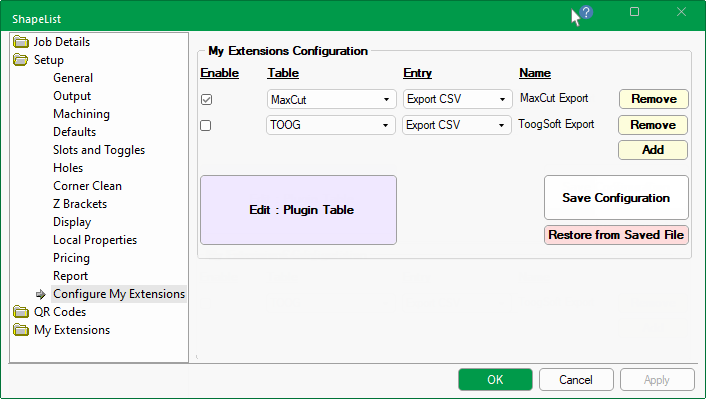The height and width of the screenshot is (399, 706).
Task: Click arrow icon beside Configure My Extensions
Action: [x=41, y=294]
